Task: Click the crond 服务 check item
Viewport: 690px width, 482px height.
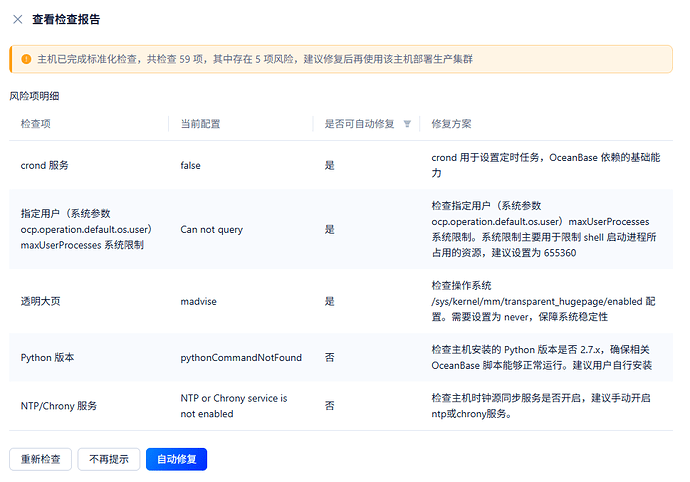Action: click(44, 166)
